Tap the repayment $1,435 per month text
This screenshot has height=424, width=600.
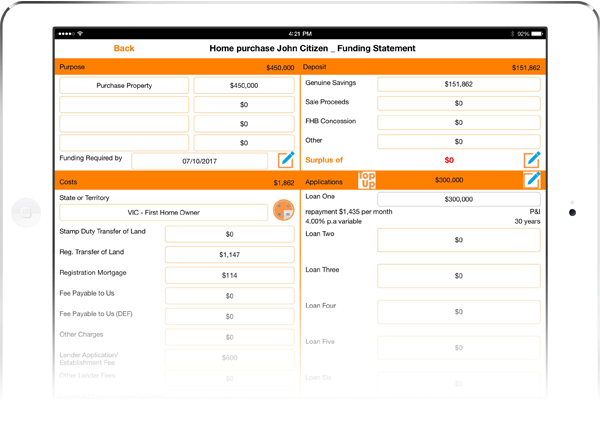tap(349, 212)
